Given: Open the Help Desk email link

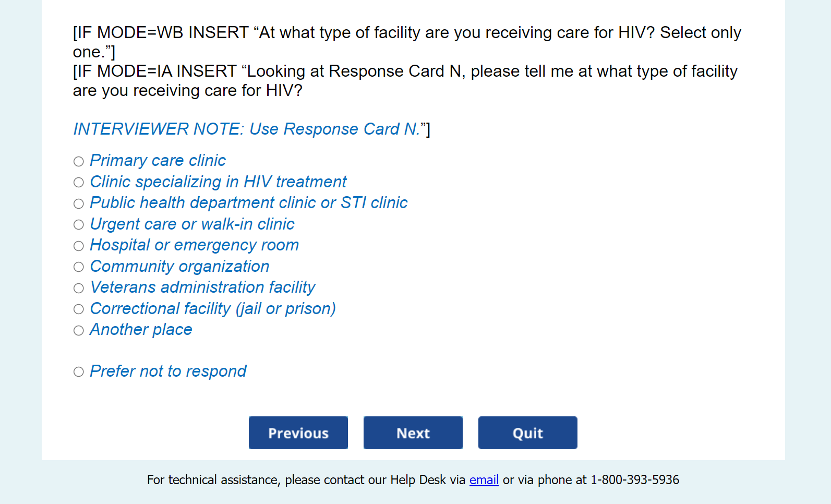Looking at the screenshot, I should point(484,480).
